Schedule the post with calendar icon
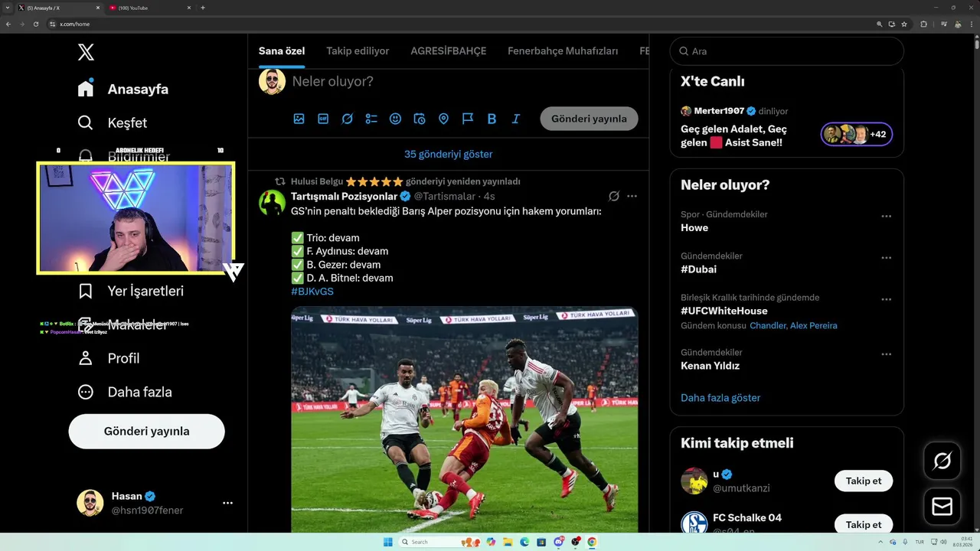Viewport: 980px width, 551px height. tap(420, 119)
